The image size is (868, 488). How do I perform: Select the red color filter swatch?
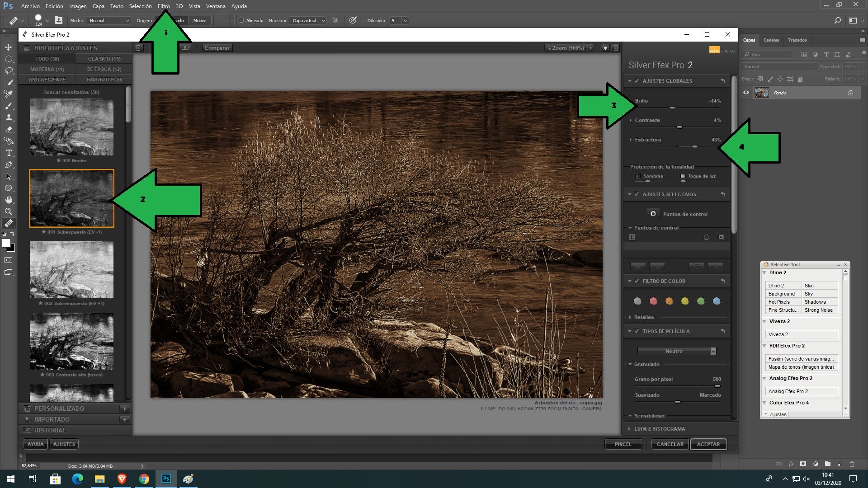[x=653, y=301]
